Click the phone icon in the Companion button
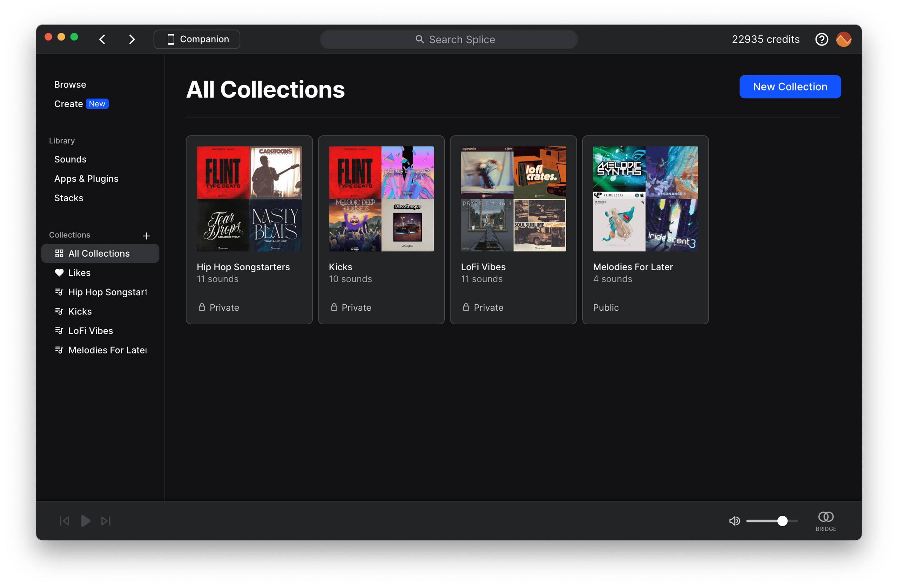 coord(170,39)
